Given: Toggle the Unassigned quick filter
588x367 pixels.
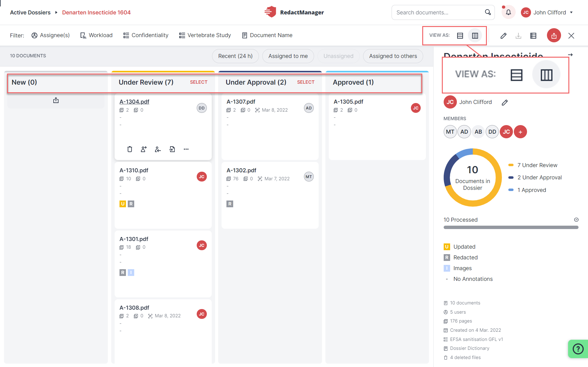Looking at the screenshot, I should pyautogui.click(x=339, y=56).
